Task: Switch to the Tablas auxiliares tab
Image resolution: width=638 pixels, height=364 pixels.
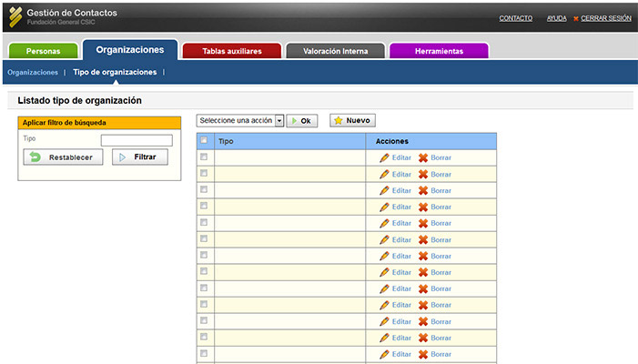Action: pyautogui.click(x=232, y=51)
